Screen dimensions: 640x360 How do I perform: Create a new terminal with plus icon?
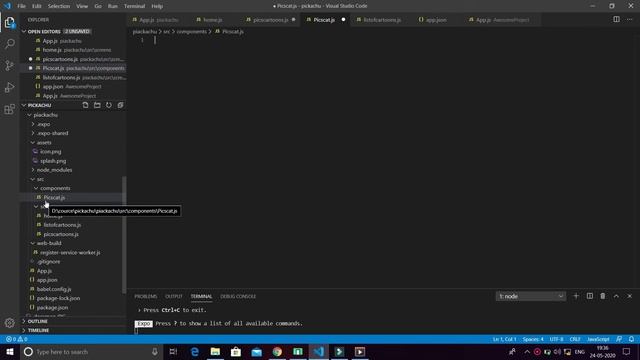tap(576, 296)
